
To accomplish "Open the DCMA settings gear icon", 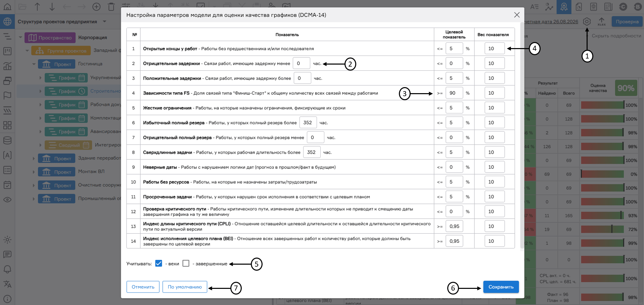I will 587,22.
